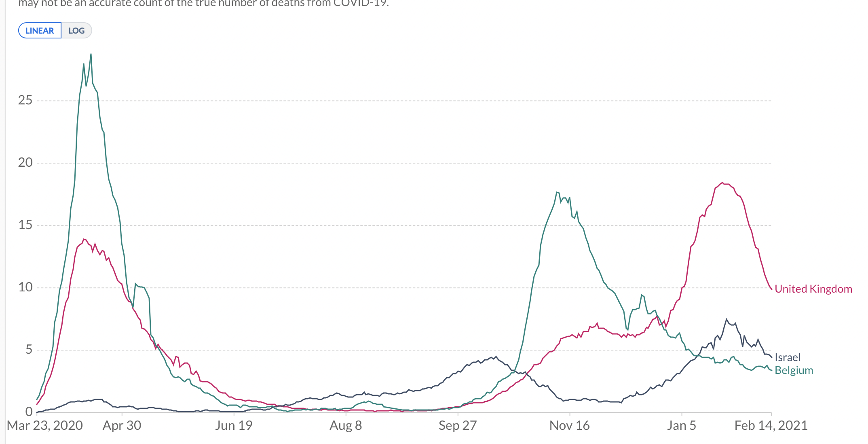Viewport: 868px width, 444px height.
Task: Click the 25 label on the y-axis
Action: click(25, 100)
